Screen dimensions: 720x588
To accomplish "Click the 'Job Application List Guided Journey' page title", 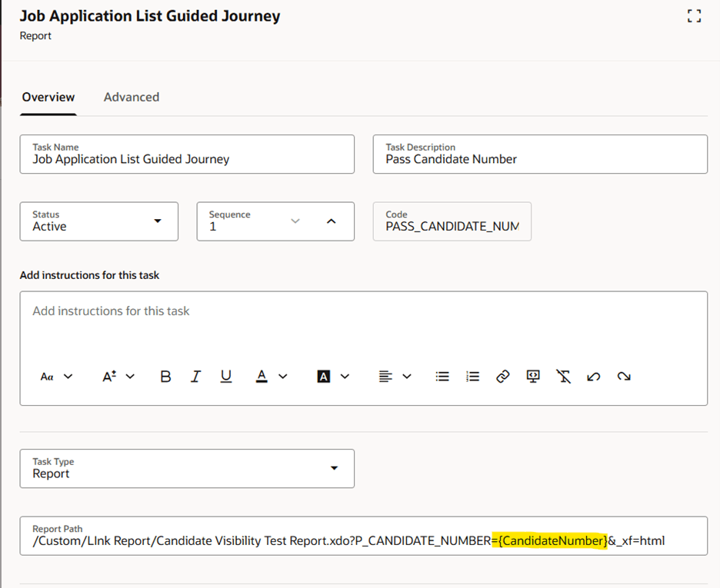I will 150,16.
